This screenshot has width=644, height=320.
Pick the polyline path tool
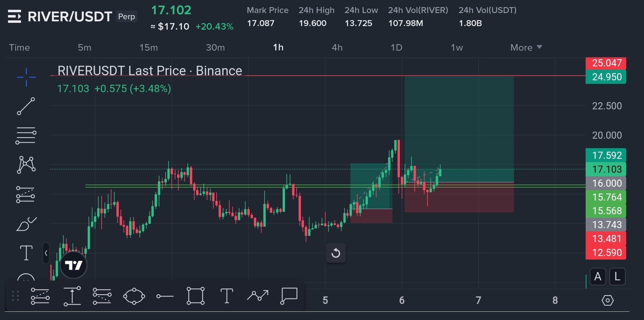258,295
